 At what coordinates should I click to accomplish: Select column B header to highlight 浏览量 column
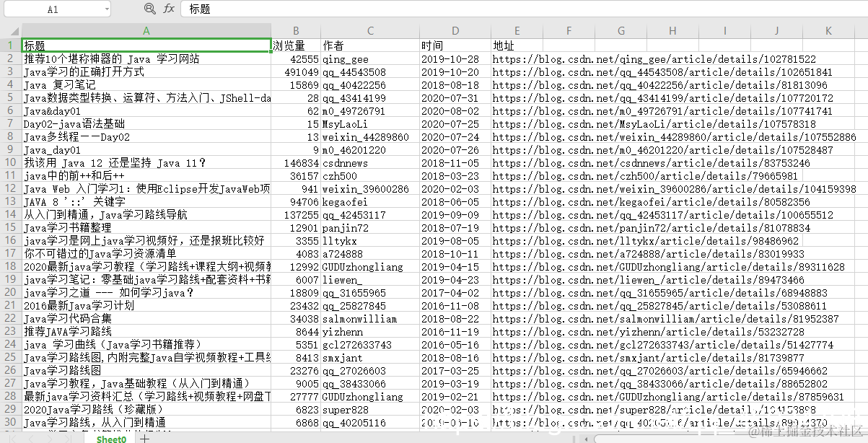(296, 32)
